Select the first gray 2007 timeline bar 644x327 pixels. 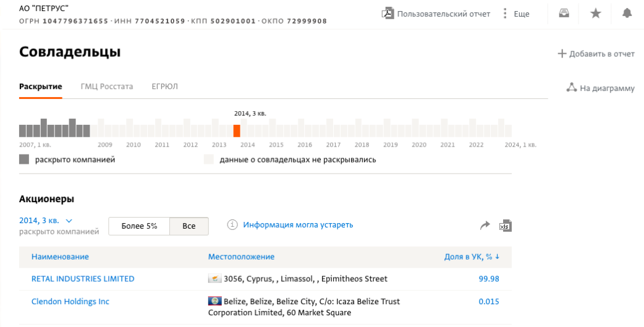(23, 131)
